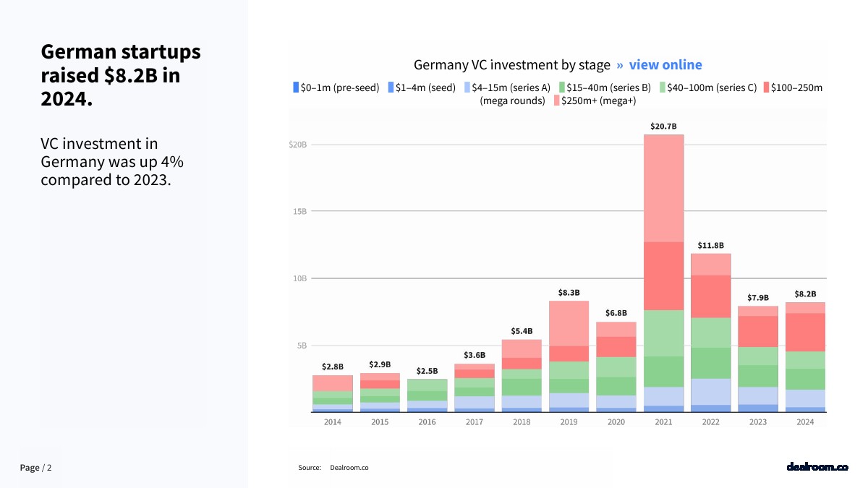This screenshot has height=488, width=868.
Task: Click the pre-seed legend color swatch
Action: point(295,87)
